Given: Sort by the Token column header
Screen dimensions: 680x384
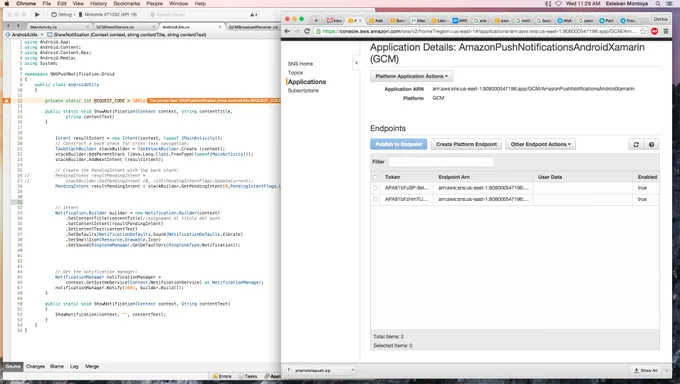Looking at the screenshot, I should [x=392, y=177].
